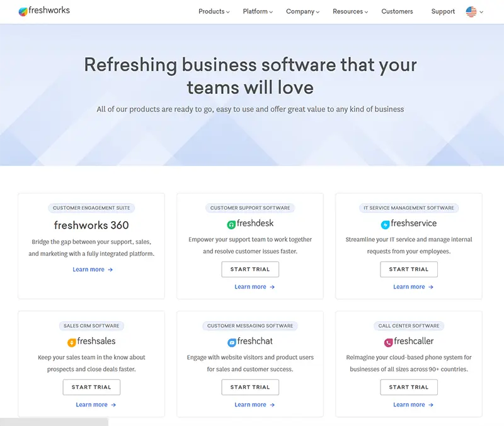Click freshsales description 'Keep your sales team'

[x=91, y=364]
